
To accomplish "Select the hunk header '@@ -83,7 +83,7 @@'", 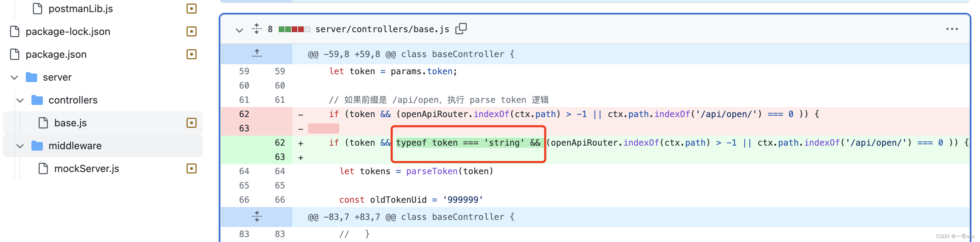I will coord(411,217).
